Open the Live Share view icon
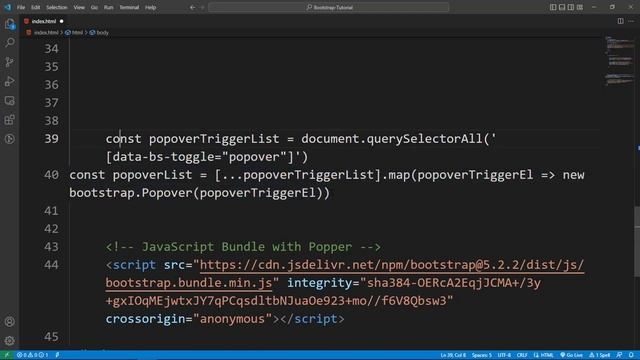This screenshot has height=360, width=640. click(x=9, y=139)
